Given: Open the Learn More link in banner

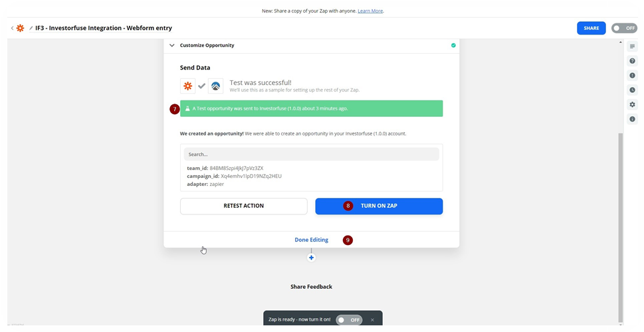Looking at the screenshot, I should pos(370,11).
